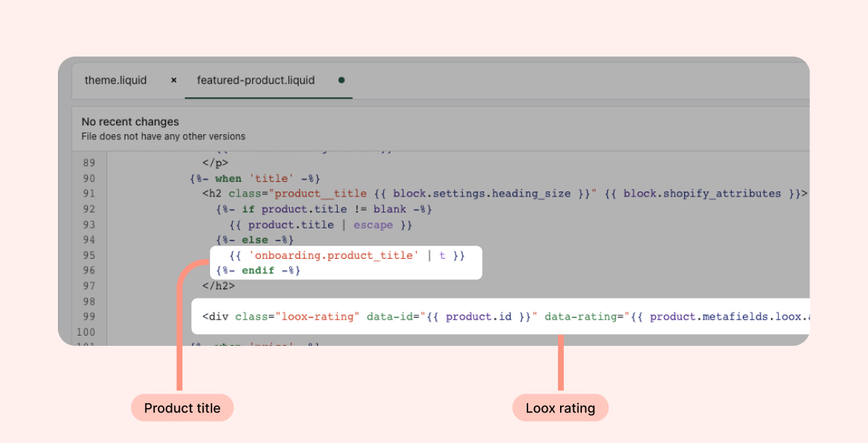868x443 pixels.
Task: Click the unsaved dot on featured-product.liquid tab
Action: tap(341, 80)
